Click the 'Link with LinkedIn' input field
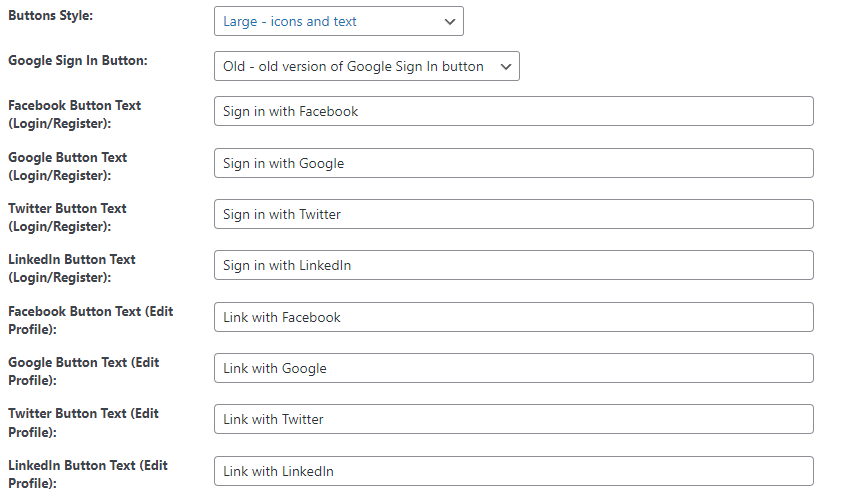This screenshot has width=866, height=502. point(514,471)
